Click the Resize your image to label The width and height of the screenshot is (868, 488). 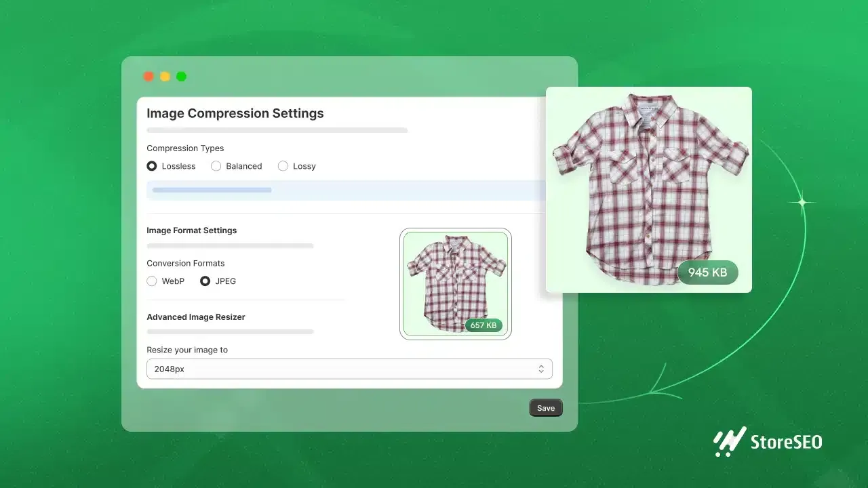(x=187, y=350)
